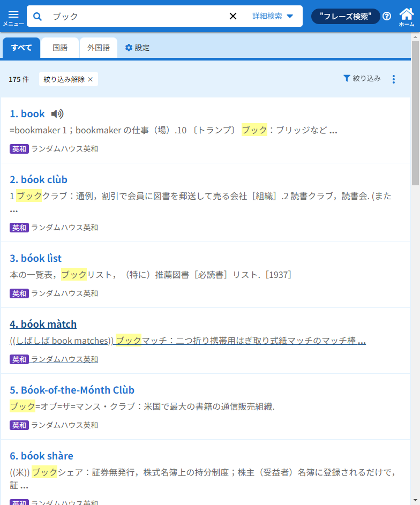Screen dimensions: 420x505
Task: Clear the search box text
Action: [x=233, y=17]
